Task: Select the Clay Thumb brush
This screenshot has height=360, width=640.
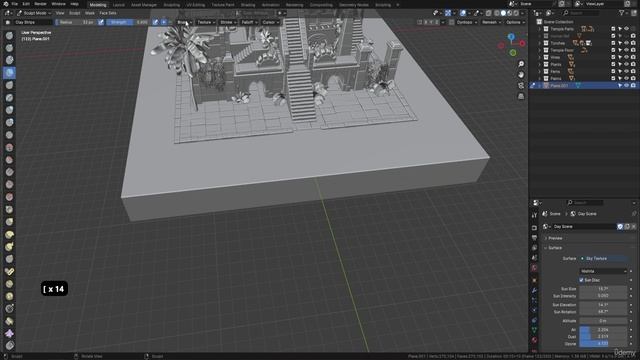Action: [x=9, y=85]
